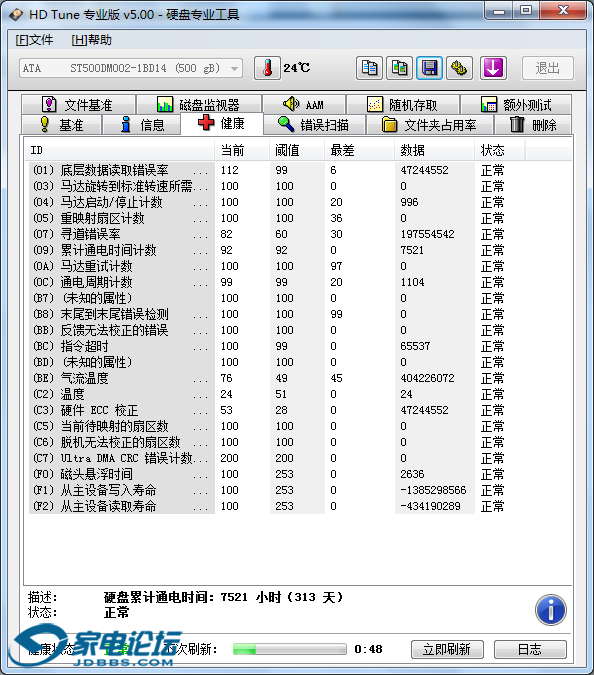The image size is (594, 675).
Task: Switch to the 删除 tab
Action: [533, 125]
